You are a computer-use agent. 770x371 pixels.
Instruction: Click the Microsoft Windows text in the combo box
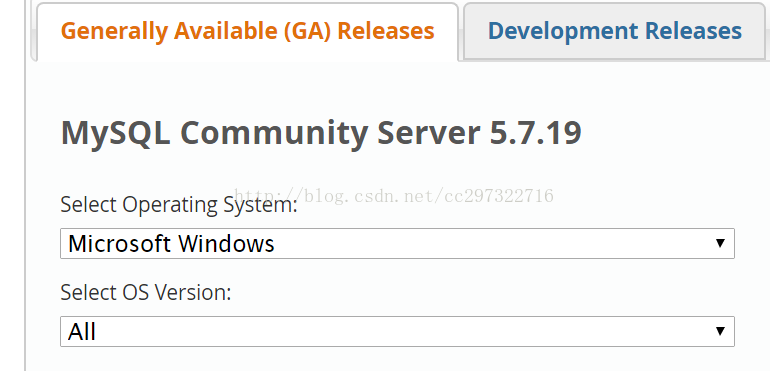pyautogui.click(x=171, y=244)
